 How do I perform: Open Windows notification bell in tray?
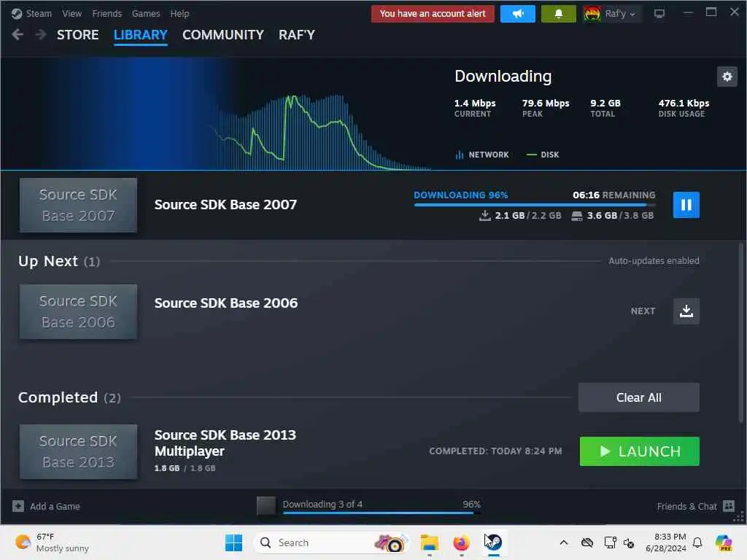click(697, 542)
